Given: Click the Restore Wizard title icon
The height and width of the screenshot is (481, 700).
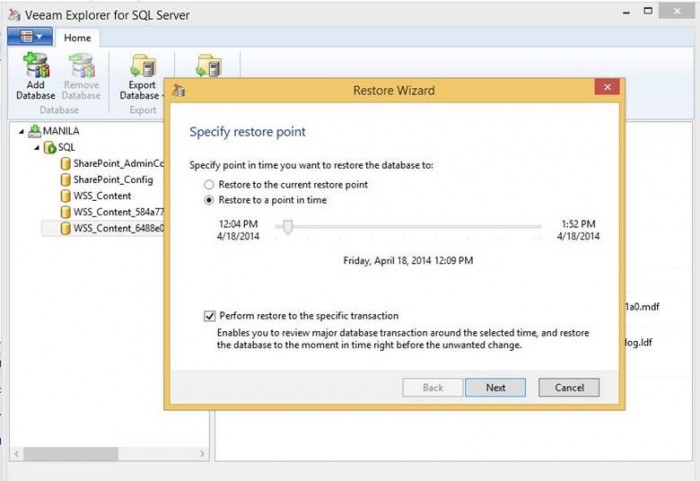Looking at the screenshot, I should click(x=179, y=90).
